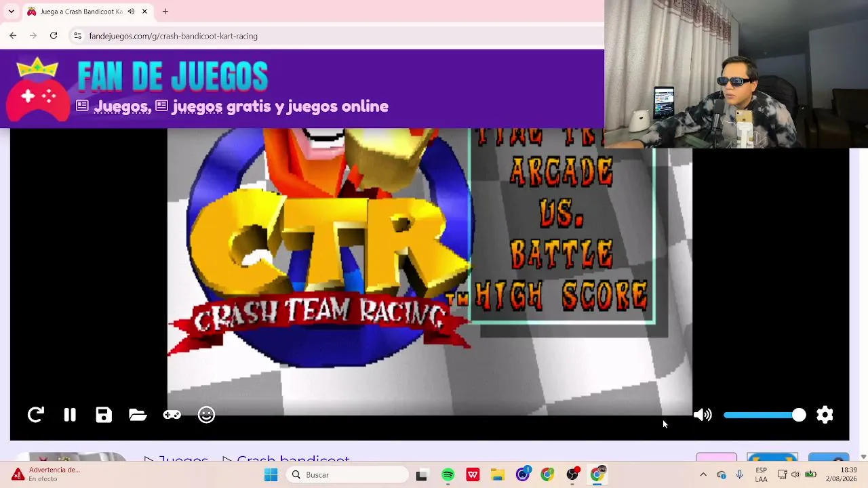Open system tray volume control

795,474
